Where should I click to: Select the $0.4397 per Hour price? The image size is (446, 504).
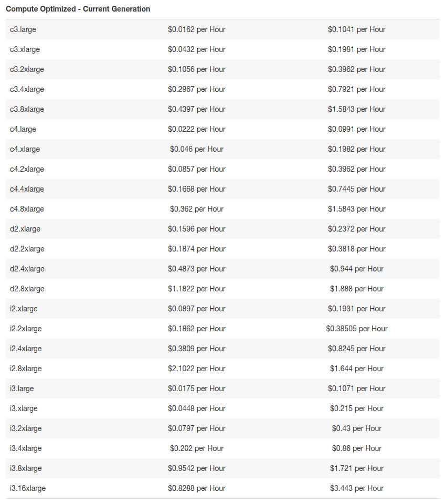pyautogui.click(x=197, y=109)
